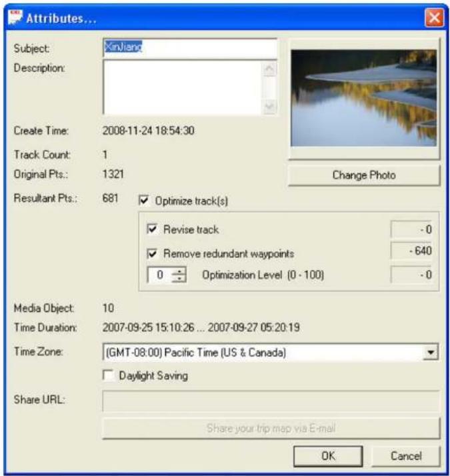Increase the Optimization Level spinner
Viewport: 450px width, 476px height.
point(179,271)
